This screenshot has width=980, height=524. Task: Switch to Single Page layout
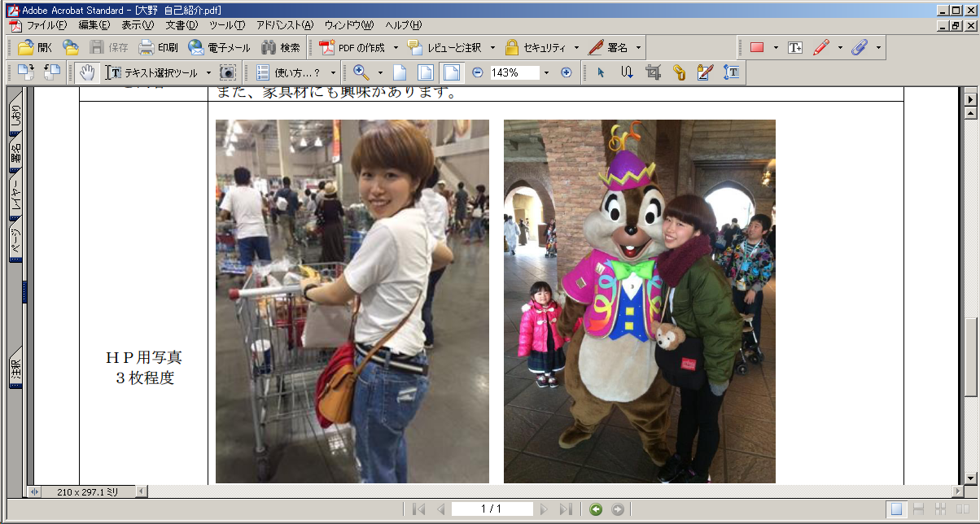(896, 509)
